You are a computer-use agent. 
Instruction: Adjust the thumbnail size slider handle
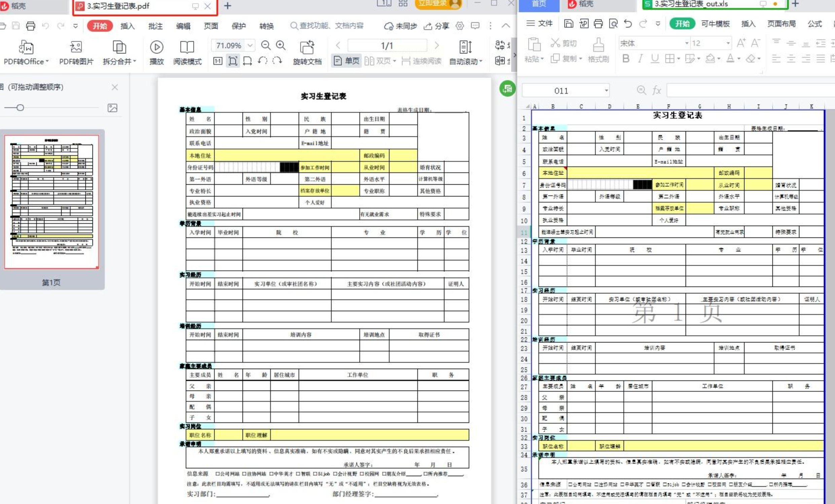pos(20,108)
